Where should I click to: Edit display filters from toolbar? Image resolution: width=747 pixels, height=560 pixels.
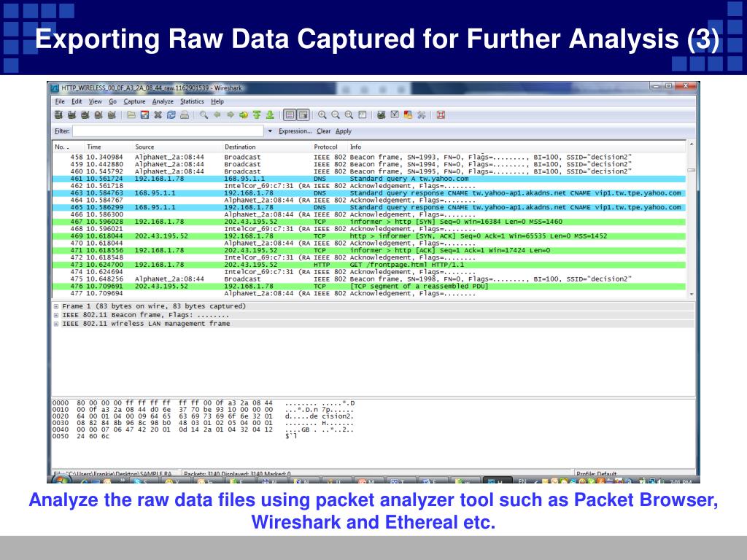click(395, 114)
